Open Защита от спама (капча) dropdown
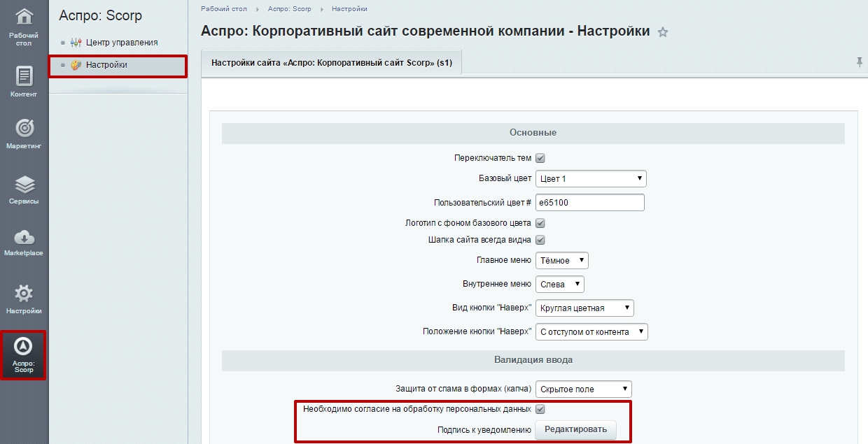The height and width of the screenshot is (444, 868). (583, 389)
